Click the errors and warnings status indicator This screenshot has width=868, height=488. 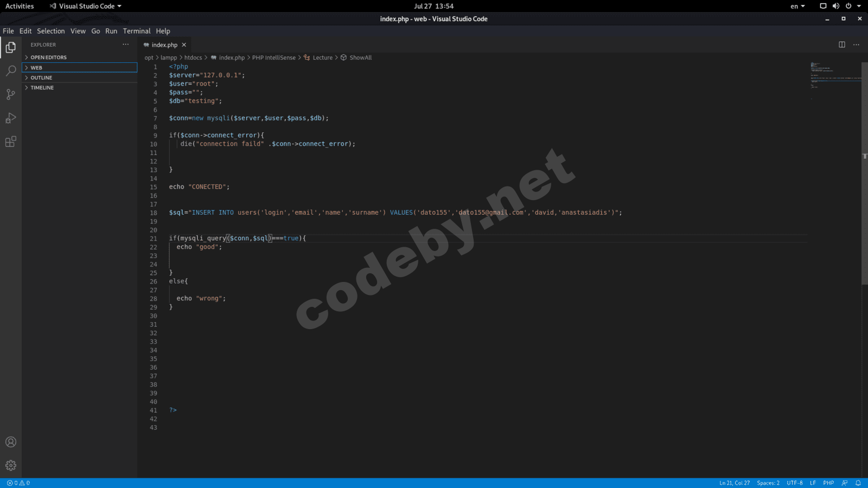(18, 483)
